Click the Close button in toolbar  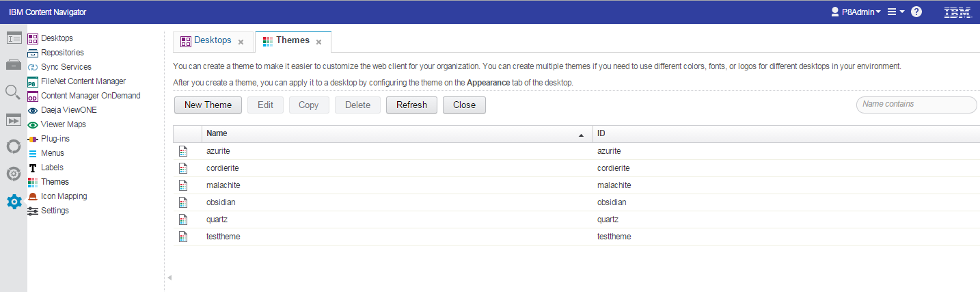(464, 105)
